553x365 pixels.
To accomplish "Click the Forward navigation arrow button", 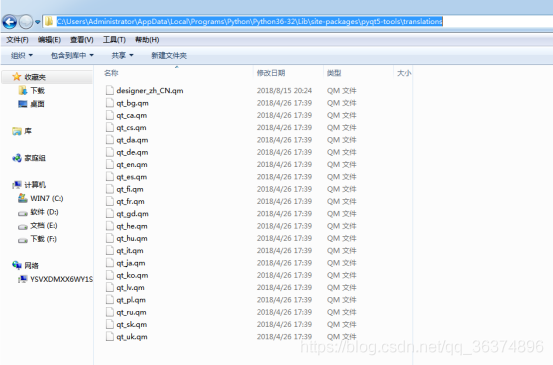I will click(26, 22).
